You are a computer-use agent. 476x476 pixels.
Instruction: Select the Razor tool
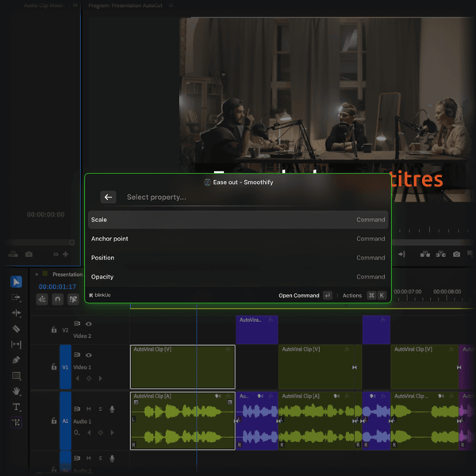17,328
